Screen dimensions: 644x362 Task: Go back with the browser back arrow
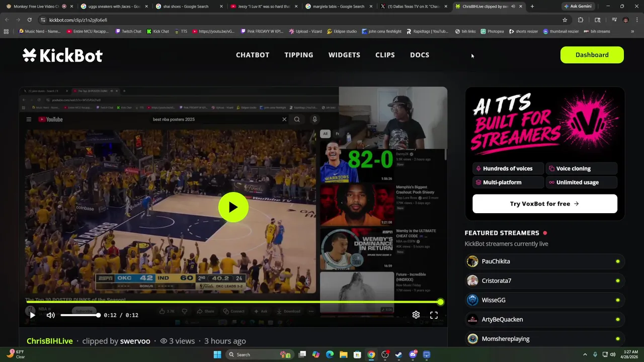(x=7, y=20)
